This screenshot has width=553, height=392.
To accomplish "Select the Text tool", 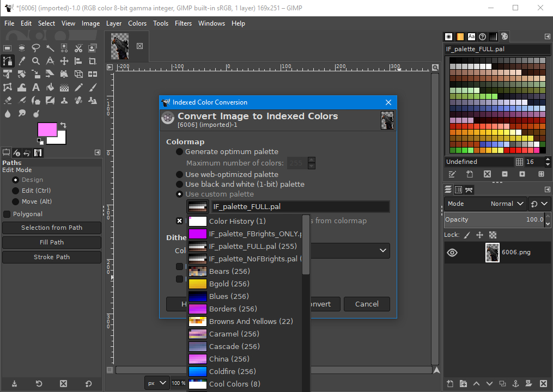I will [x=35, y=87].
